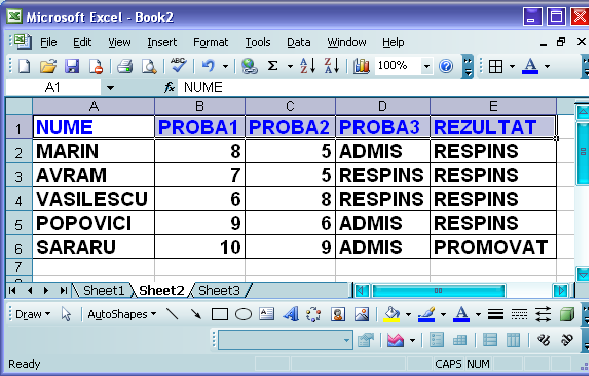Open the Name Box dropdown
Screen dimensions: 589x376
coord(110,88)
